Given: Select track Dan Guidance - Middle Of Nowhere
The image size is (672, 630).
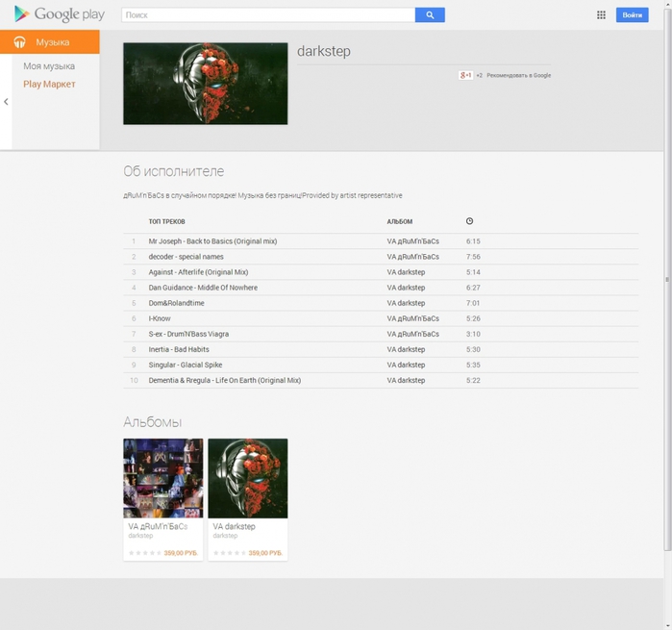Looking at the screenshot, I should pyautogui.click(x=203, y=288).
